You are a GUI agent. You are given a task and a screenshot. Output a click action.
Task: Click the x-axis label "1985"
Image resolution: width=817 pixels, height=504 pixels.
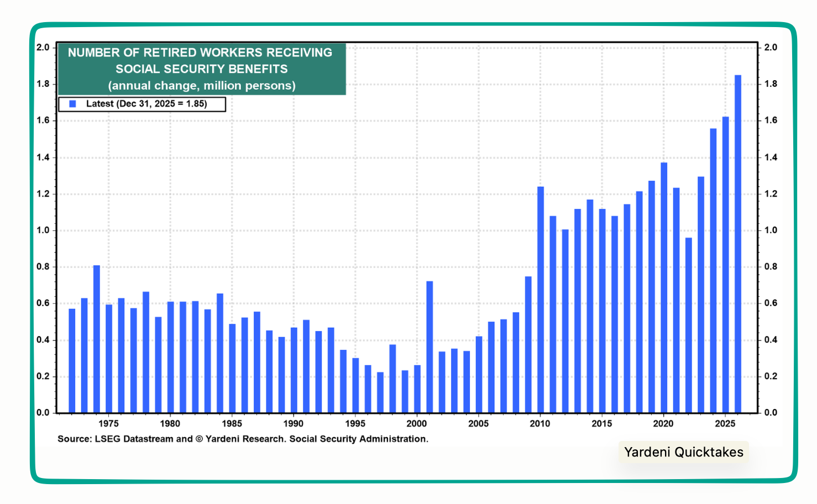(x=232, y=424)
